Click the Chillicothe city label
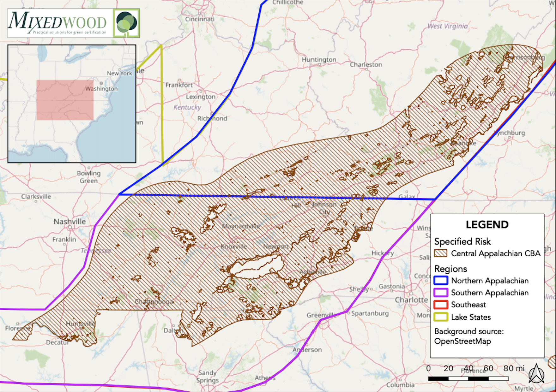556x392 pixels. tap(288, 3)
